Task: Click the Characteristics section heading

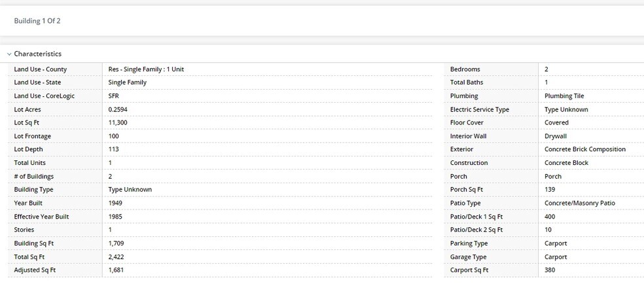Action: click(38, 54)
